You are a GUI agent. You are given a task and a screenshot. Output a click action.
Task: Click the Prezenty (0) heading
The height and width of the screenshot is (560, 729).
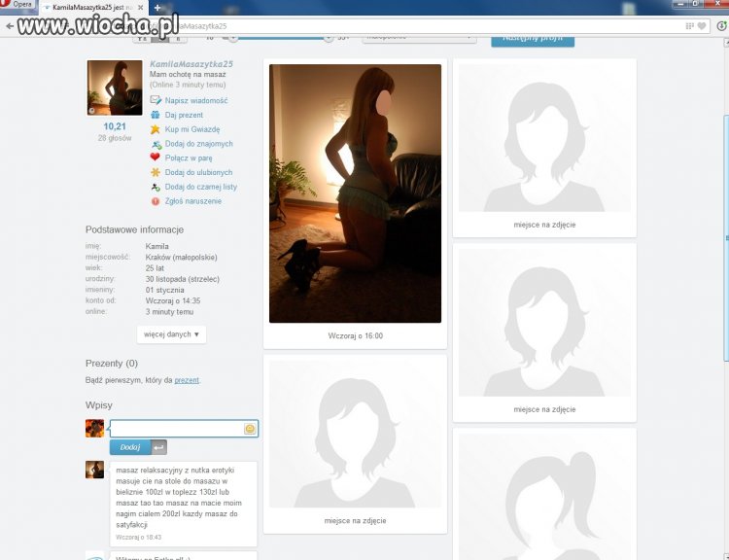[112, 364]
